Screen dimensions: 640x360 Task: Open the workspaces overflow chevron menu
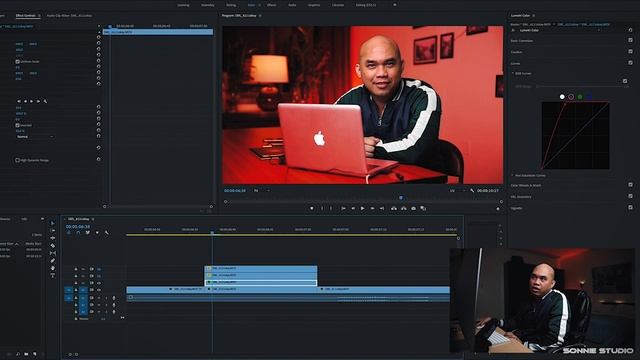(x=395, y=5)
